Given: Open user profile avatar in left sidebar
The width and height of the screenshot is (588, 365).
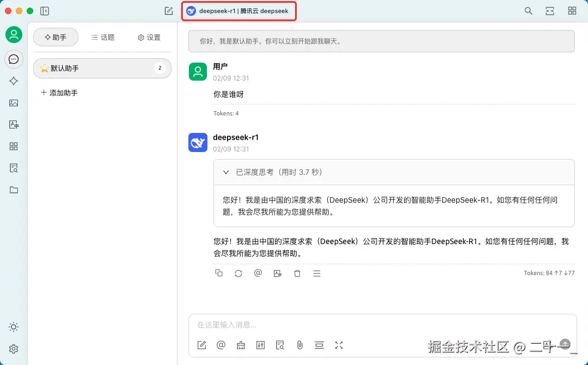Looking at the screenshot, I should click(x=14, y=34).
